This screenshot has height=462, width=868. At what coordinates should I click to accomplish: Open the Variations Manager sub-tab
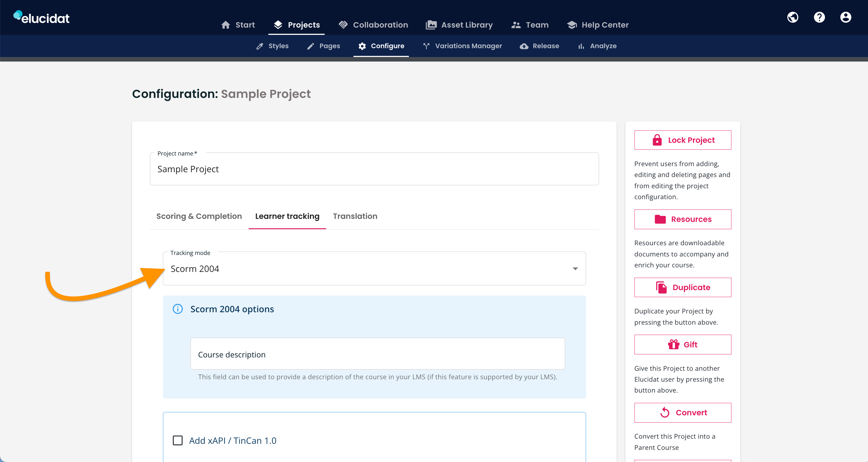pos(462,46)
